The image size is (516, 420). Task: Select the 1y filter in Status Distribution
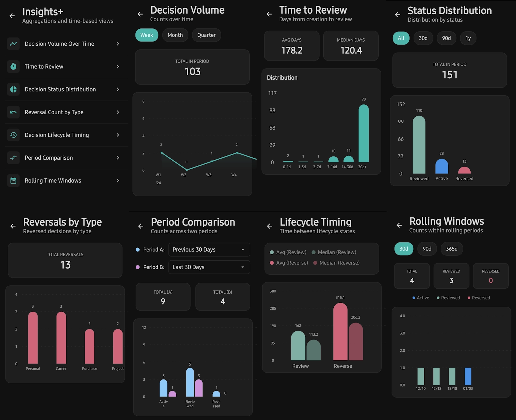(x=468, y=38)
